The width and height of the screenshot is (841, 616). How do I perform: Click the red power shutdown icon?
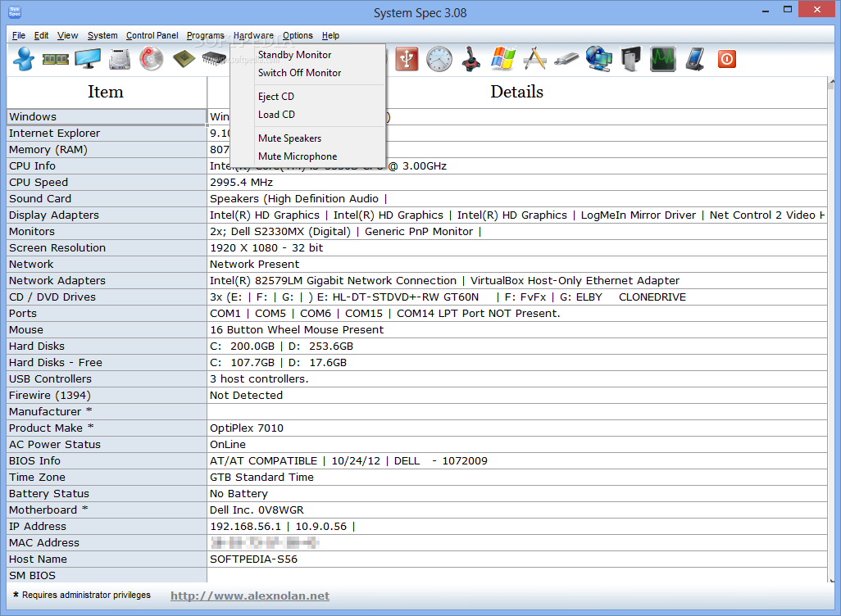[727, 59]
